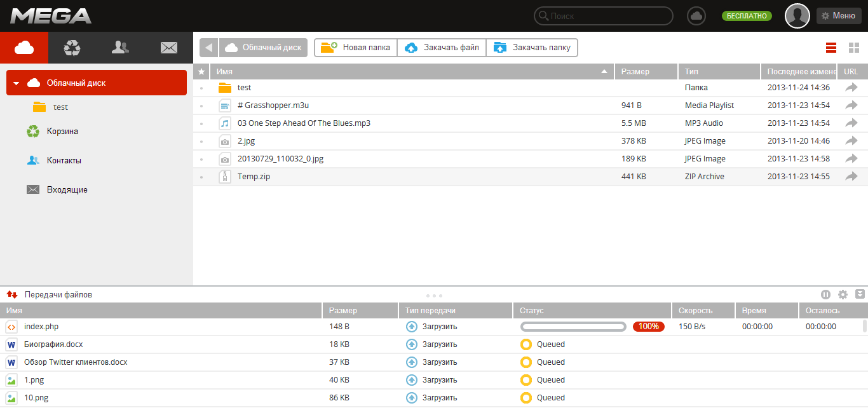Toggle favorite dot for 2.jpg
Screen dimensions: 868x408
[201, 141]
